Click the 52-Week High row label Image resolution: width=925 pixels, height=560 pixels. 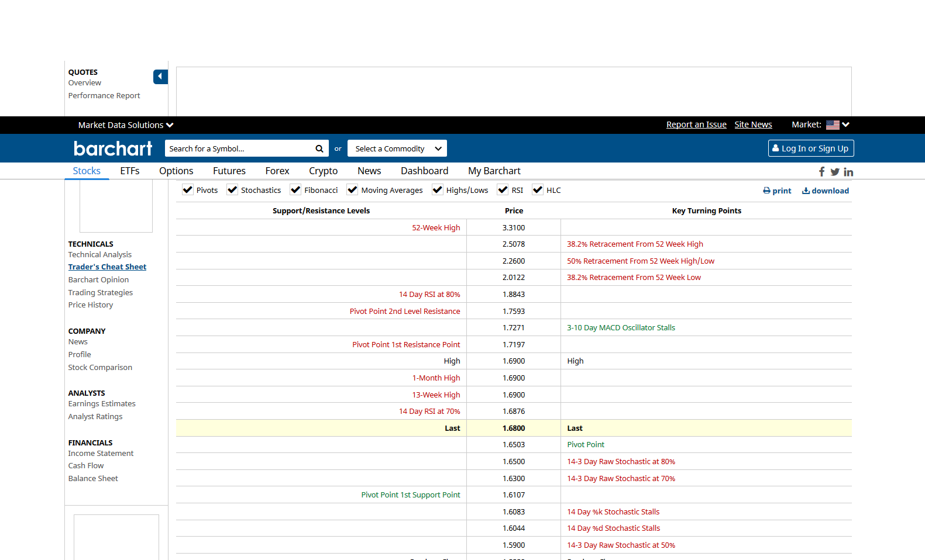tap(436, 228)
